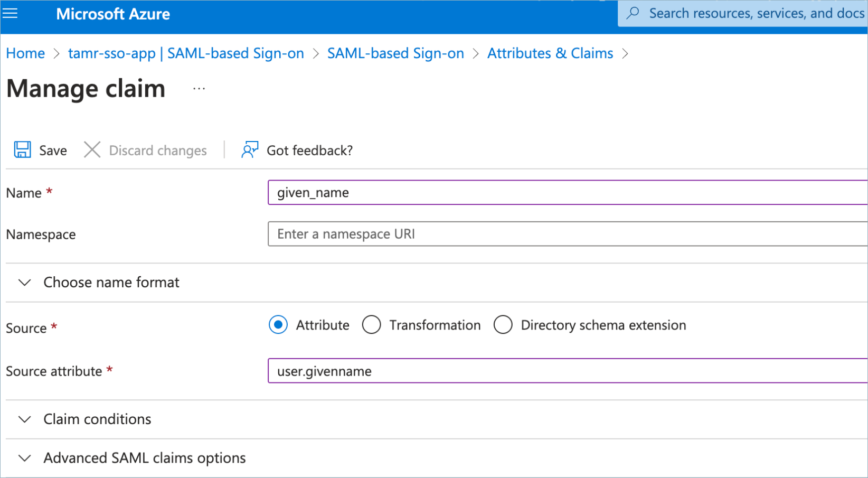Expand Choose name format section
868x478 pixels.
click(25, 283)
